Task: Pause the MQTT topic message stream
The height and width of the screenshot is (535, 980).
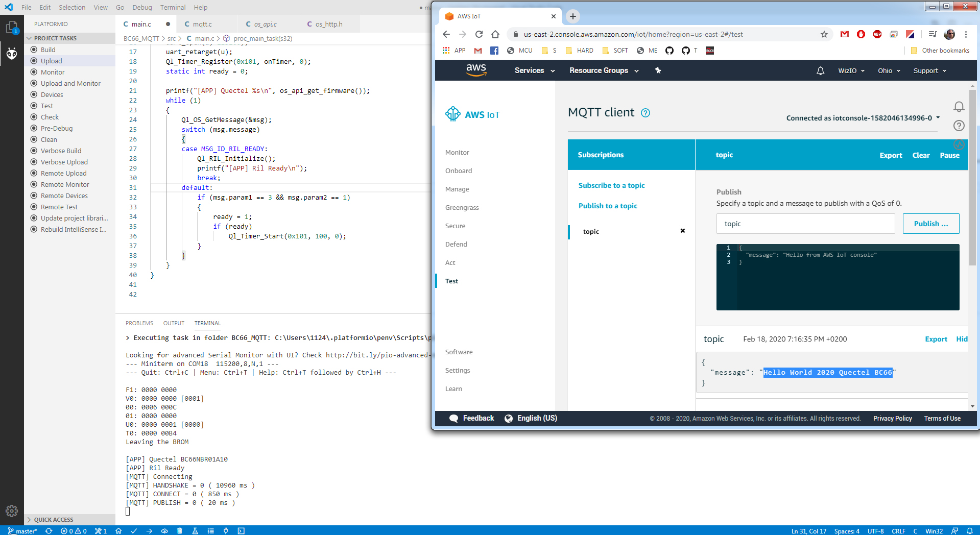Action: [x=950, y=155]
